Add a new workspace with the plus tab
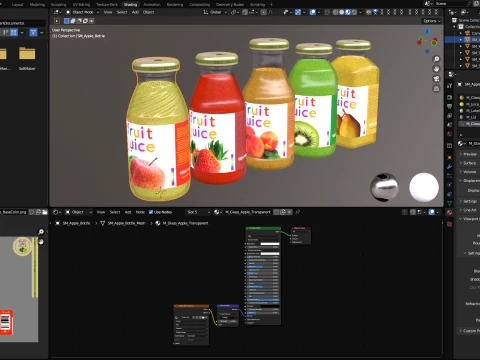The height and width of the screenshot is (360, 480). (x=271, y=5)
